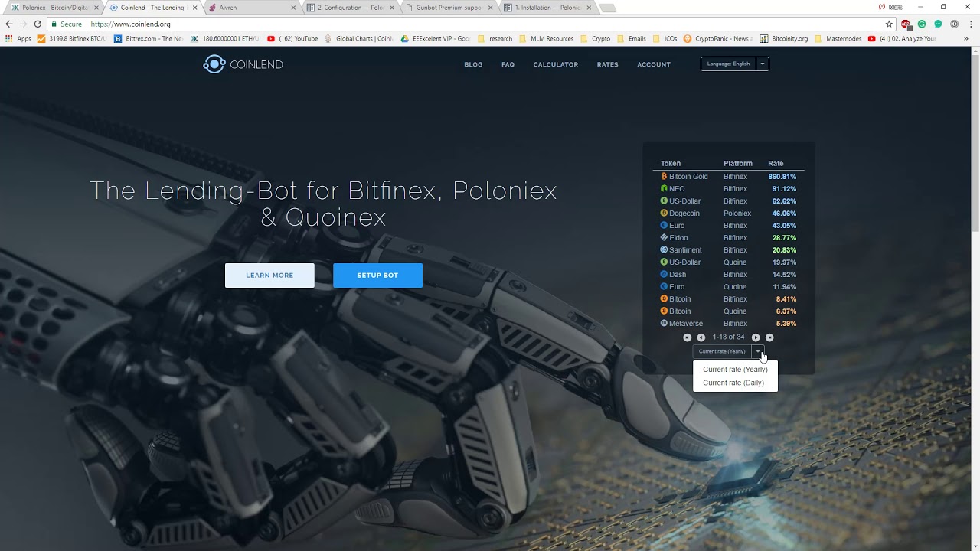980x551 pixels.
Task: Open the (162) YouTube bookmark
Action: coord(292,38)
